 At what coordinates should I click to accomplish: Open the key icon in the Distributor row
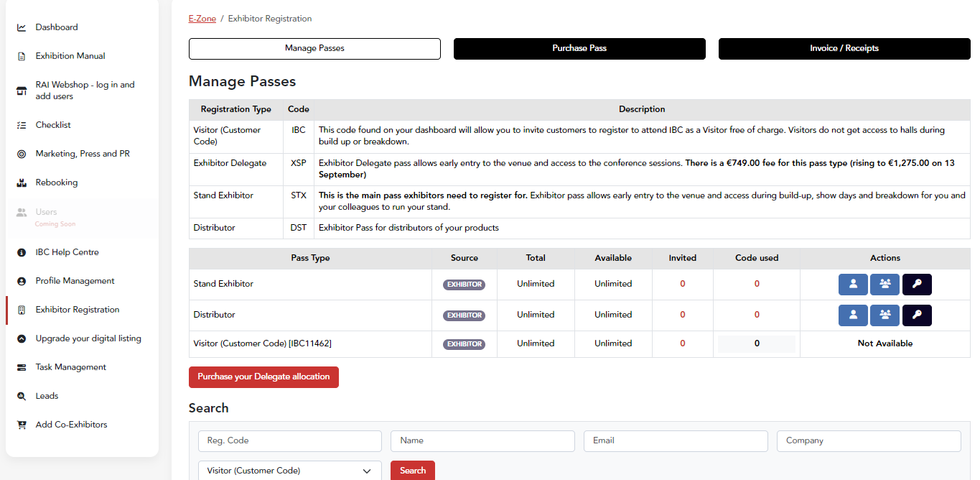pyautogui.click(x=917, y=315)
